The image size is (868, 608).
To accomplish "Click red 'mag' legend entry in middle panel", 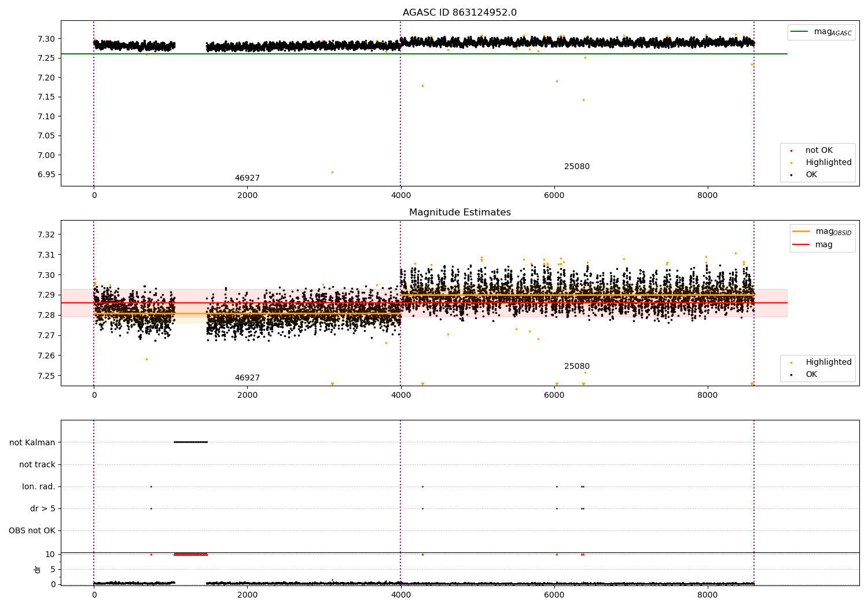I will 813,245.
